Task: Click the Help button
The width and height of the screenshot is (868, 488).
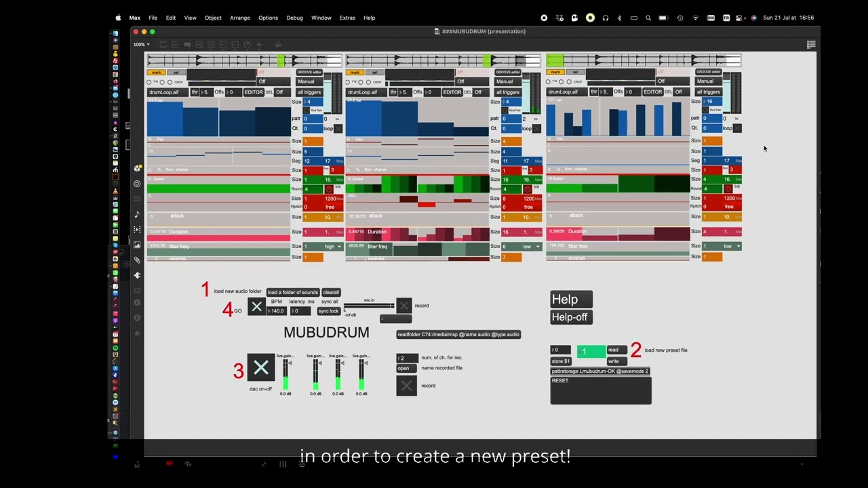Action: click(571, 300)
